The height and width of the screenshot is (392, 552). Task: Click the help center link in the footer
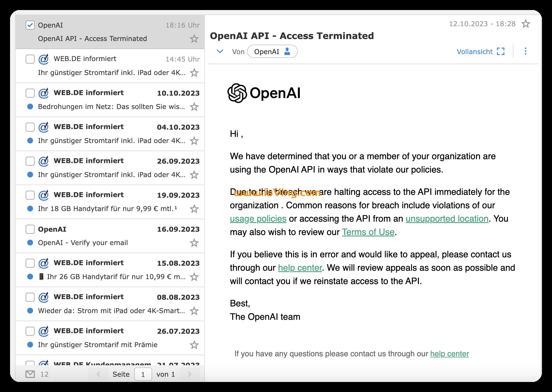(449, 354)
